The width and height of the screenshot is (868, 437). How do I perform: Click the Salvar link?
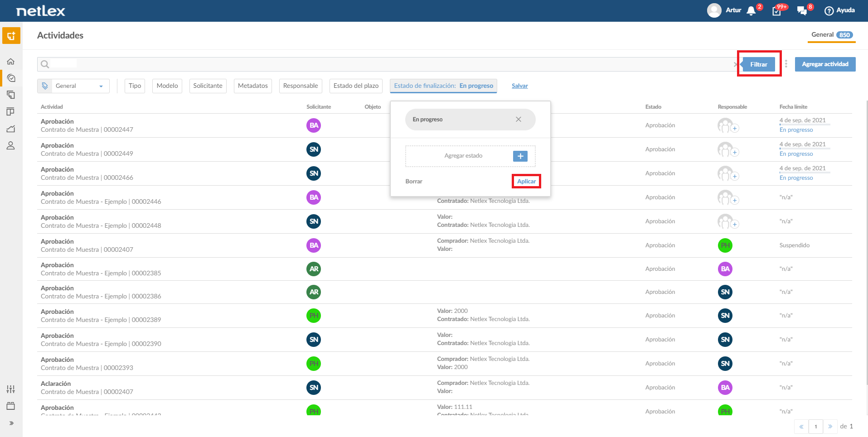click(520, 86)
